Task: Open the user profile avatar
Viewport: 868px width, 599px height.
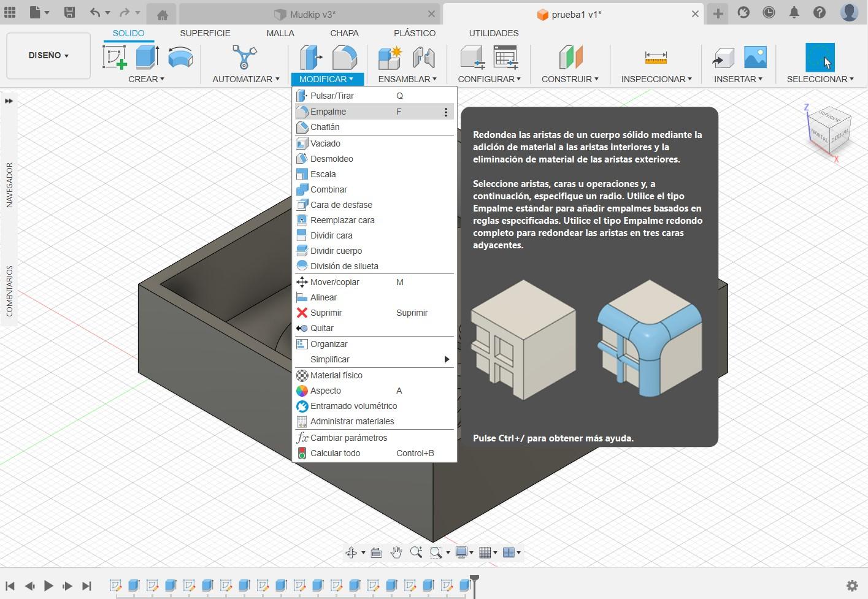Action: pyautogui.click(x=849, y=12)
